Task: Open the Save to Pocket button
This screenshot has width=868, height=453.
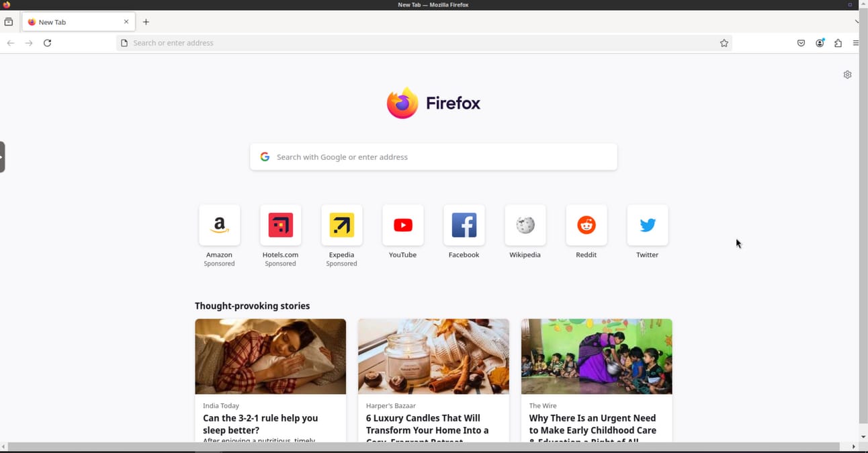Action: (801, 43)
